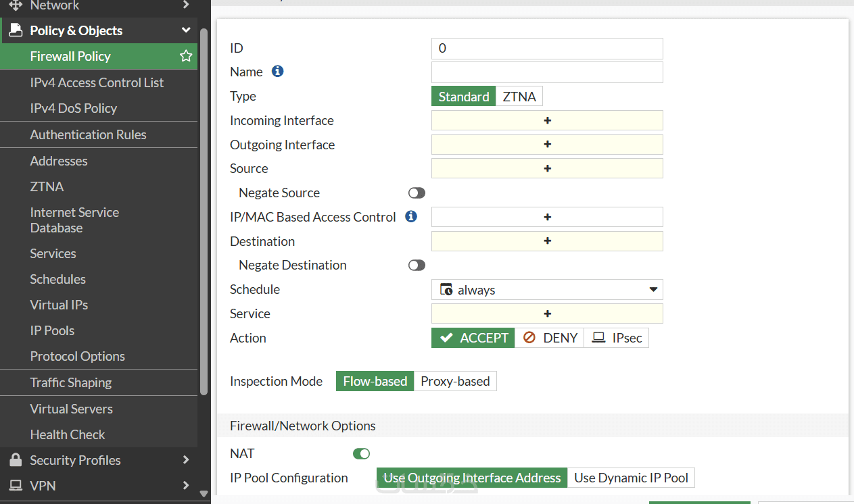The width and height of the screenshot is (854, 504).
Task: Click the Security Profiles lock icon
Action: point(16,460)
